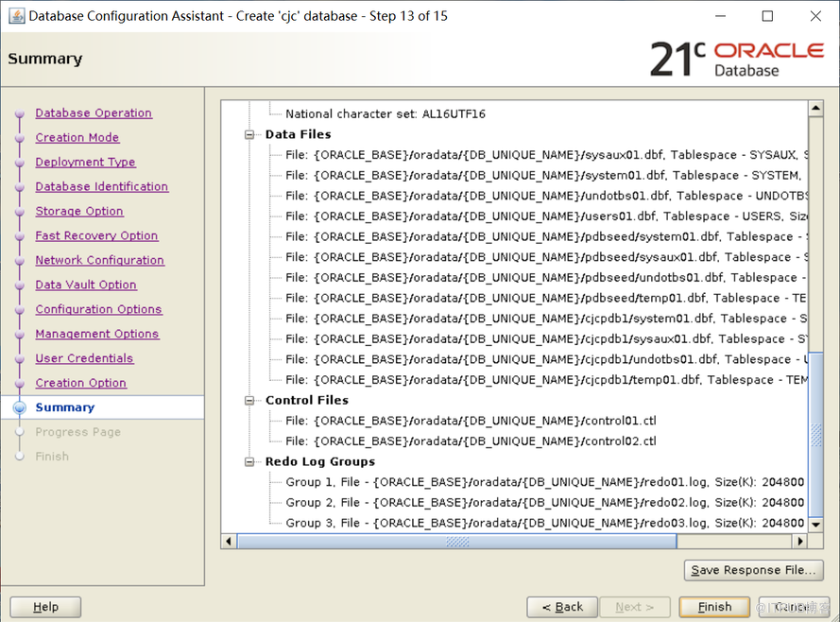Image resolution: width=840 pixels, height=622 pixels.
Task: Click the Java icon in the title bar
Action: pyautogui.click(x=15, y=16)
